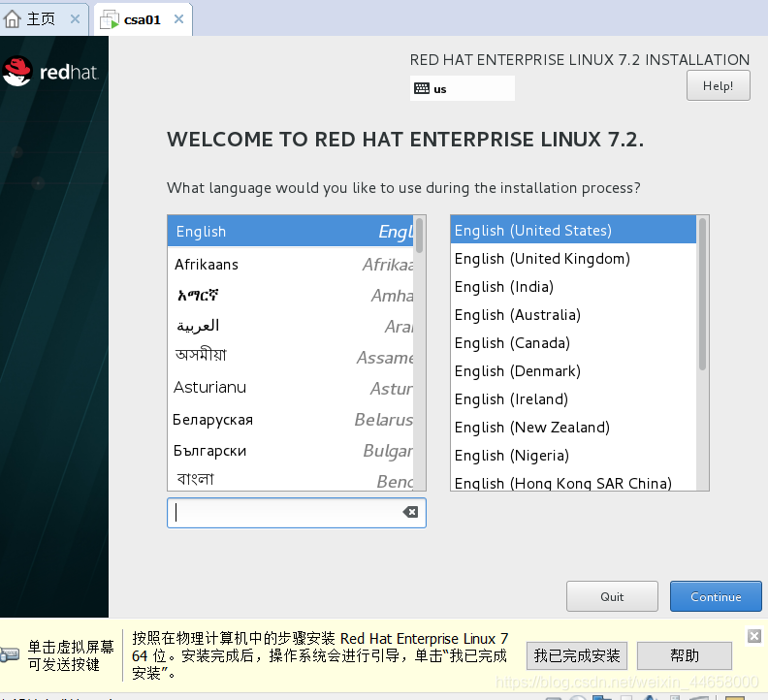Viewport: 768px width, 700px height.
Task: Select Беларуская in the language list
Action: click(x=291, y=419)
